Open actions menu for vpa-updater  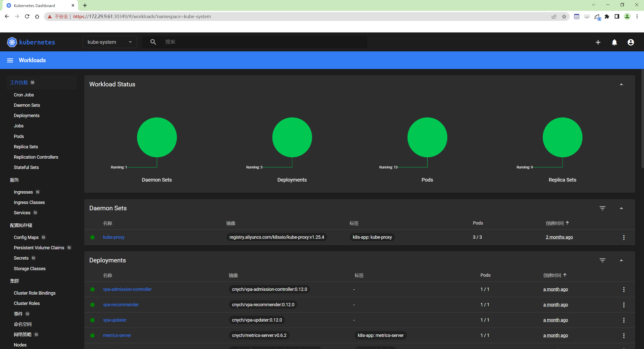click(x=624, y=320)
